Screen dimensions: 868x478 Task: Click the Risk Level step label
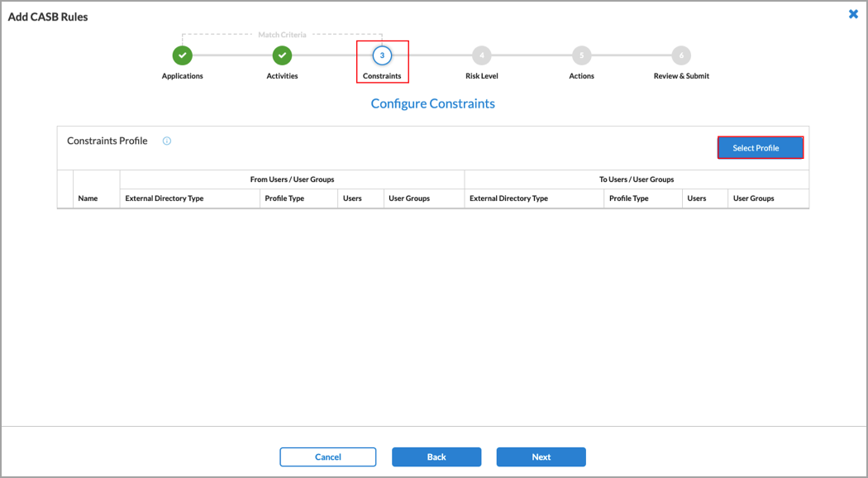pyautogui.click(x=481, y=76)
